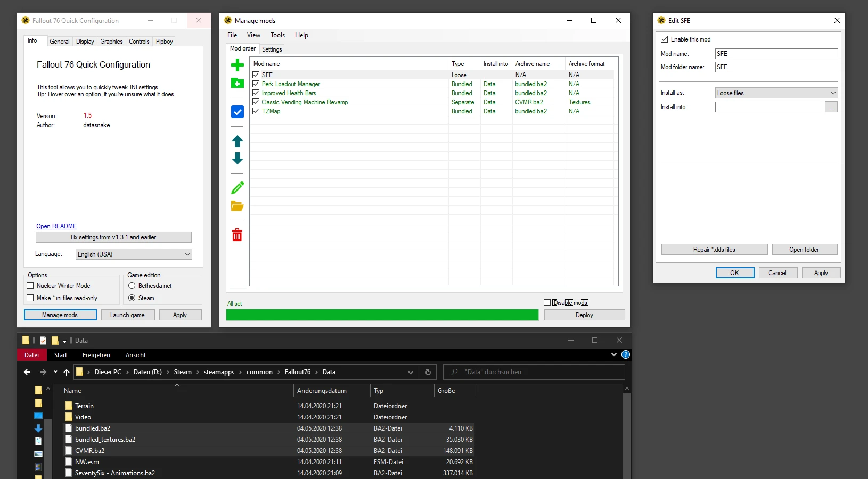Image resolution: width=868 pixels, height=479 pixels.
Task: Click the Video folder icon
Action: pyautogui.click(x=69, y=417)
